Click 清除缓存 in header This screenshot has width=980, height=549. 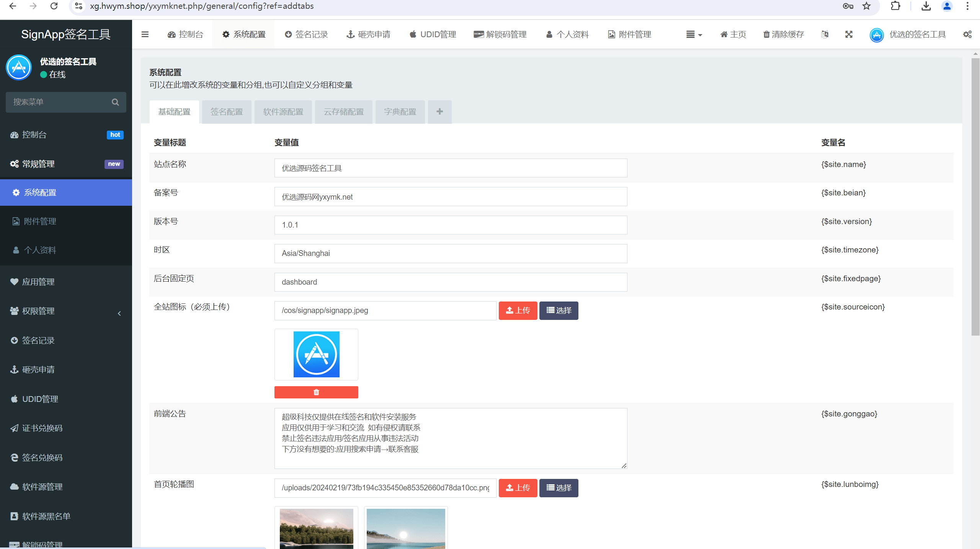[x=784, y=34]
